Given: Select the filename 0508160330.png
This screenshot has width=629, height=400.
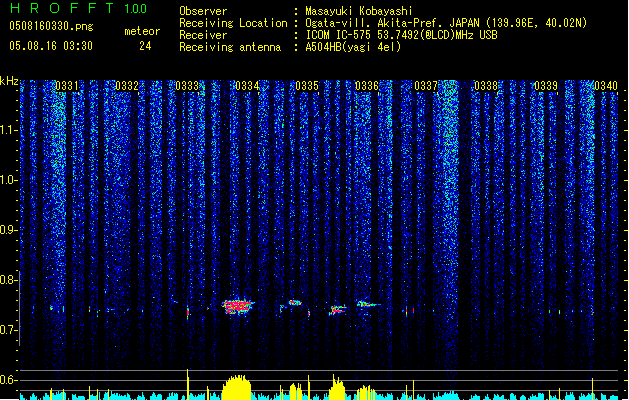Looking at the screenshot, I should [x=51, y=27].
